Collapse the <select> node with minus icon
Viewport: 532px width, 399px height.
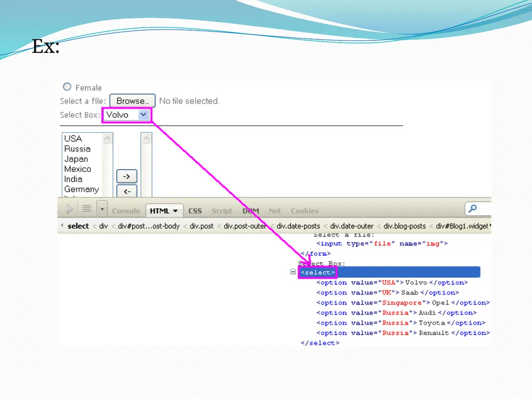(293, 272)
